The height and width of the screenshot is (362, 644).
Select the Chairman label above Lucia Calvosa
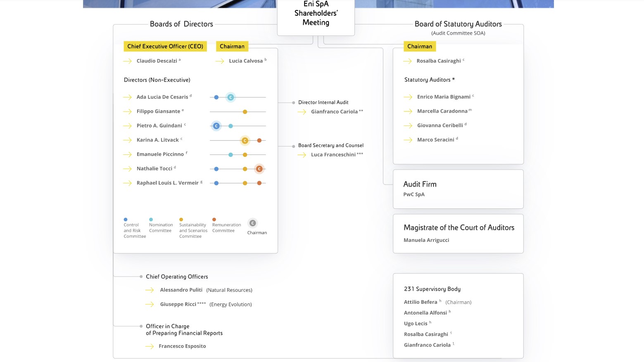click(x=232, y=46)
